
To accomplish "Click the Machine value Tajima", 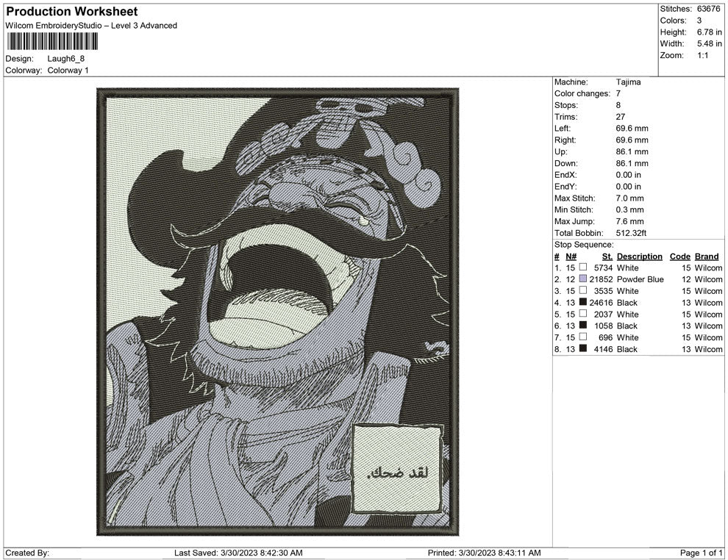I will point(628,82).
